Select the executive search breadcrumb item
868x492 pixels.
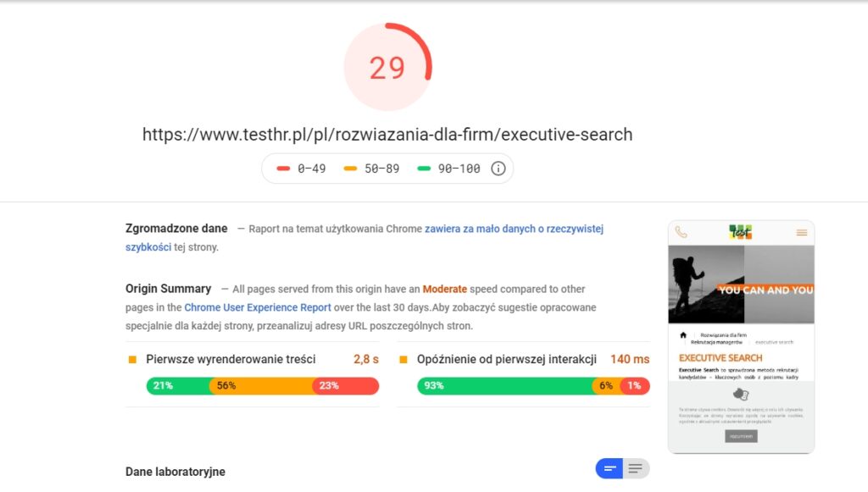click(775, 341)
